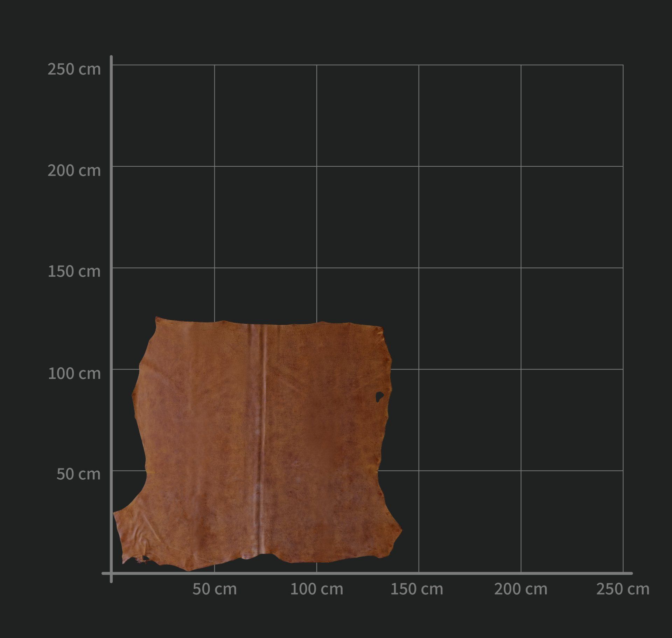The width and height of the screenshot is (672, 638).
Task: Click the origin where both axes cross
Action: tap(111, 573)
